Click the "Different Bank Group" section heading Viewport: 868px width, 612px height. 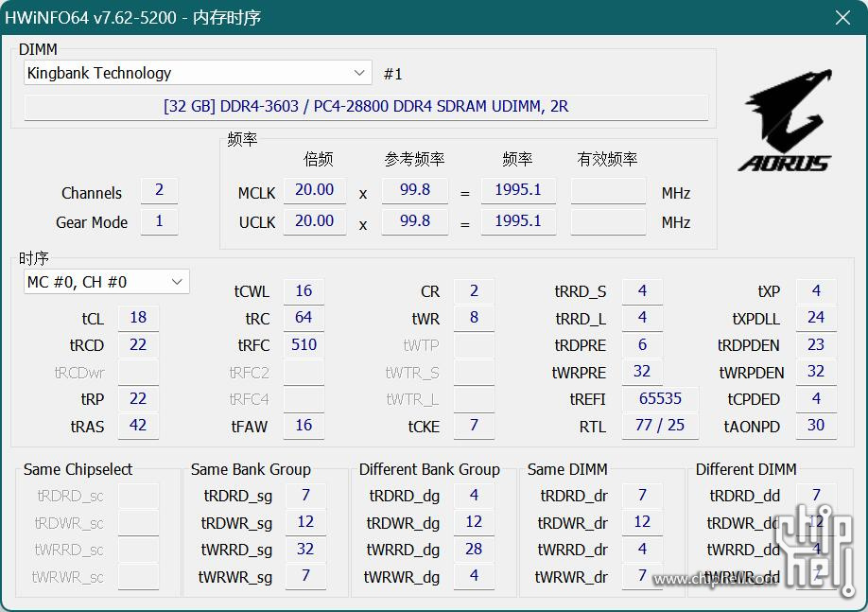429,470
